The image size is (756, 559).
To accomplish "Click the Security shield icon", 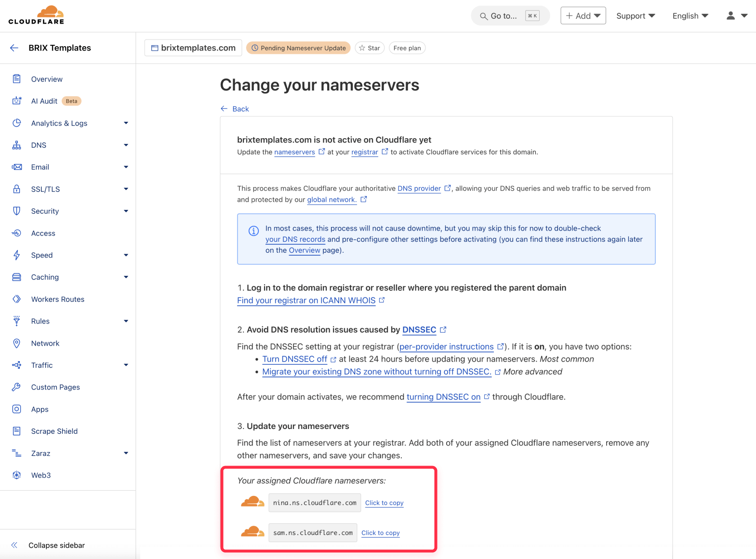I will click(17, 211).
